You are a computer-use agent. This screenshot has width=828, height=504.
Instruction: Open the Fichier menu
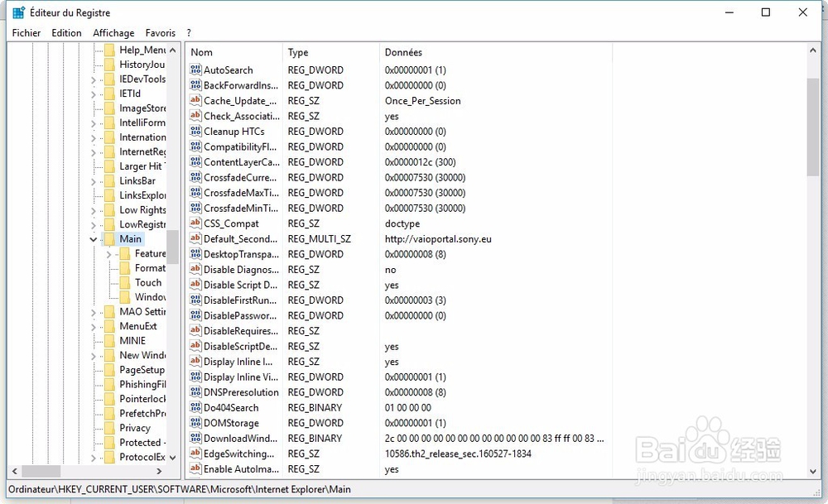[x=26, y=33]
